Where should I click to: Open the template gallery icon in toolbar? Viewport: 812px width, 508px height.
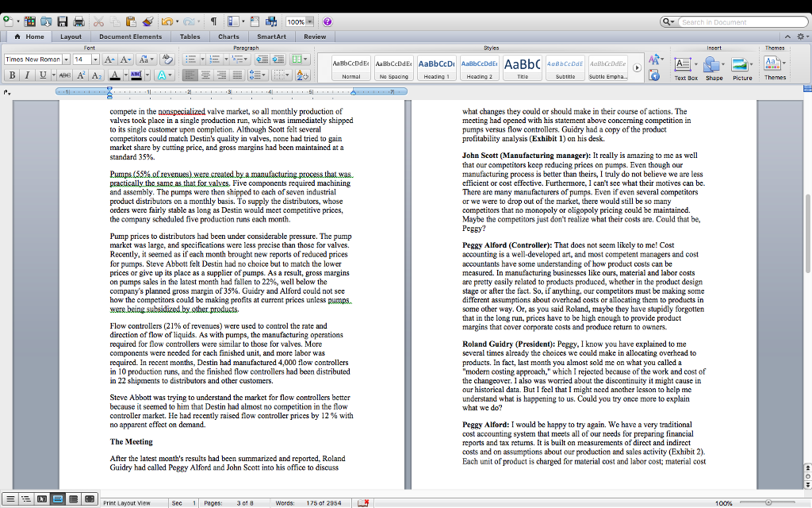click(x=30, y=21)
